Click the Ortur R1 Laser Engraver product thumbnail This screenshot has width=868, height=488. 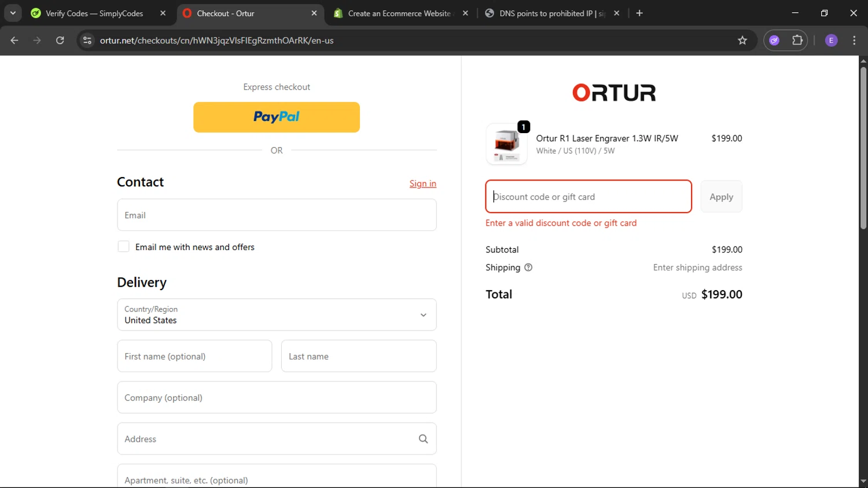tap(506, 144)
